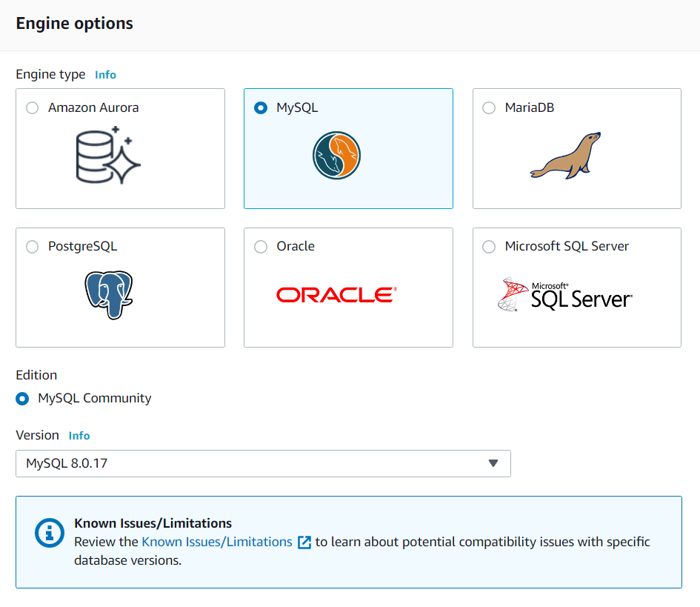Click the MariaDB label text
Viewport: 700px width, 607px height.
tap(530, 107)
